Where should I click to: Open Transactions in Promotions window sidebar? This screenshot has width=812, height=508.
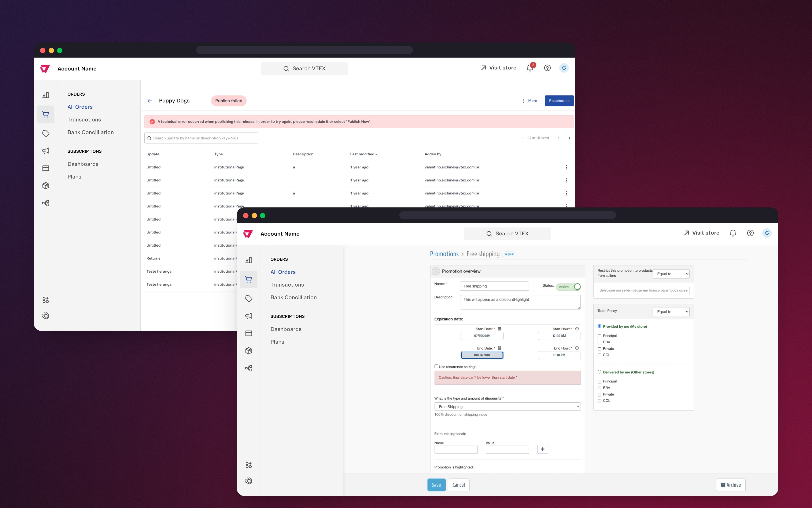point(287,285)
